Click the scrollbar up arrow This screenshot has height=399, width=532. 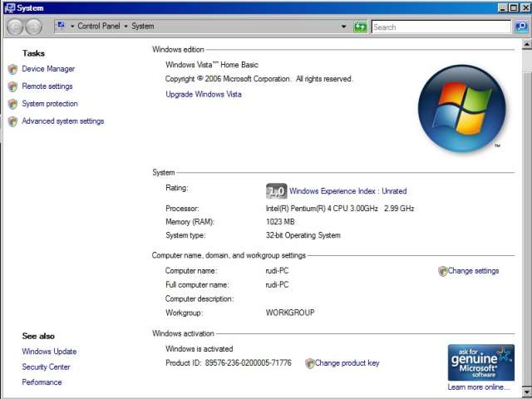point(526,44)
